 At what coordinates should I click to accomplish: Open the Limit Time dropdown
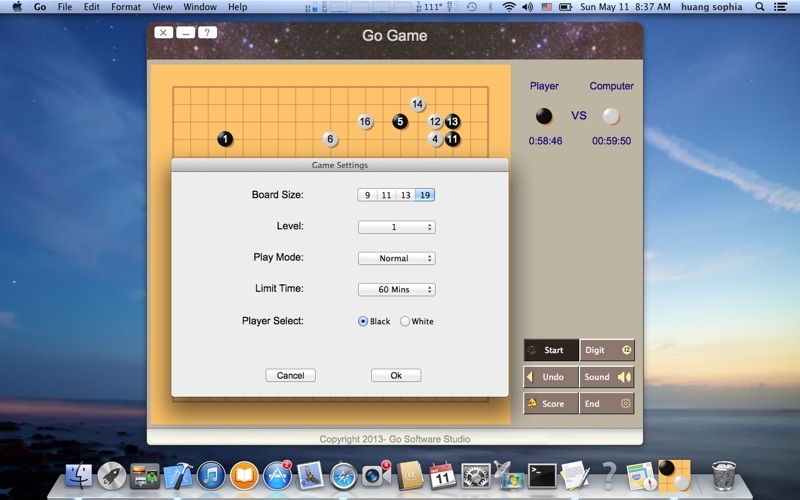tap(396, 290)
